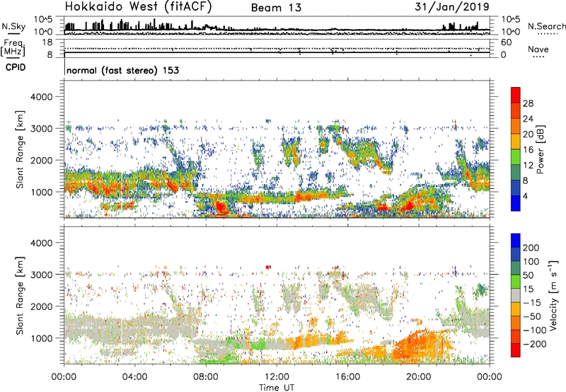Click the rightmost "00:00" time tick label
Screen dimensions: 566x392
[490, 377]
